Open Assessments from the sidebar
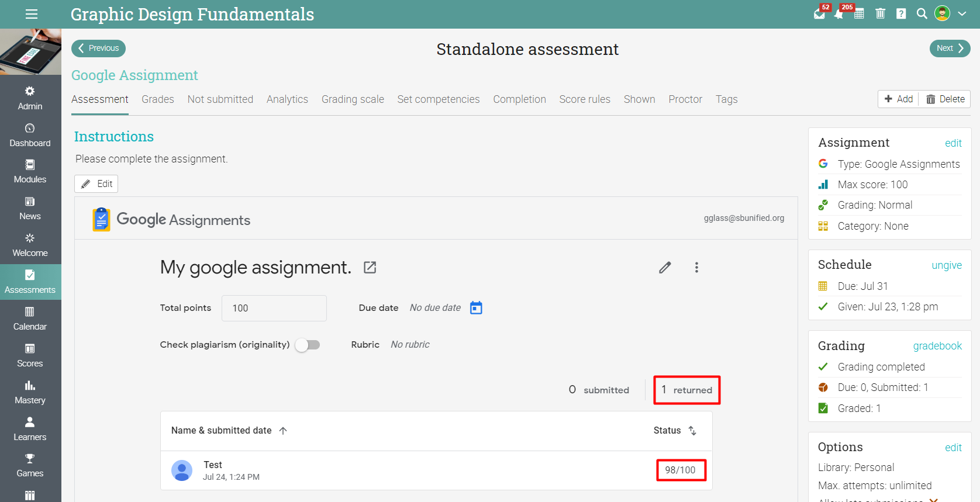 30,282
